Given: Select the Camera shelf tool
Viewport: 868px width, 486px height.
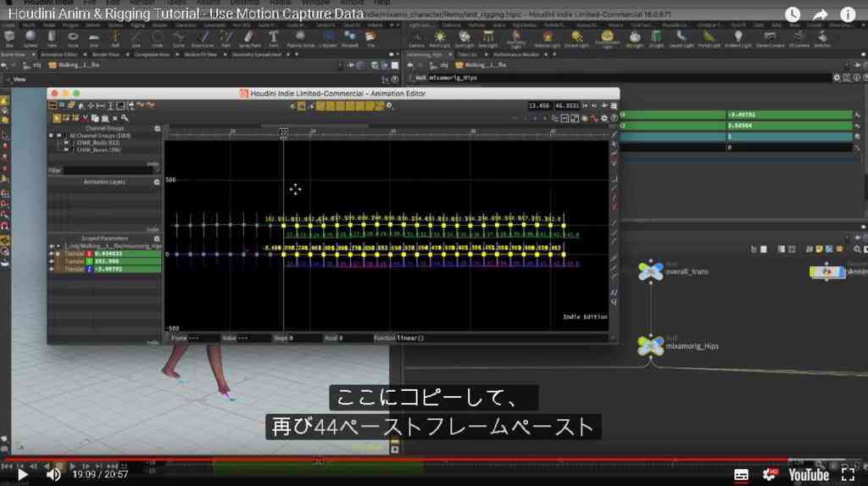Looking at the screenshot, I should pyautogui.click(x=416, y=37).
